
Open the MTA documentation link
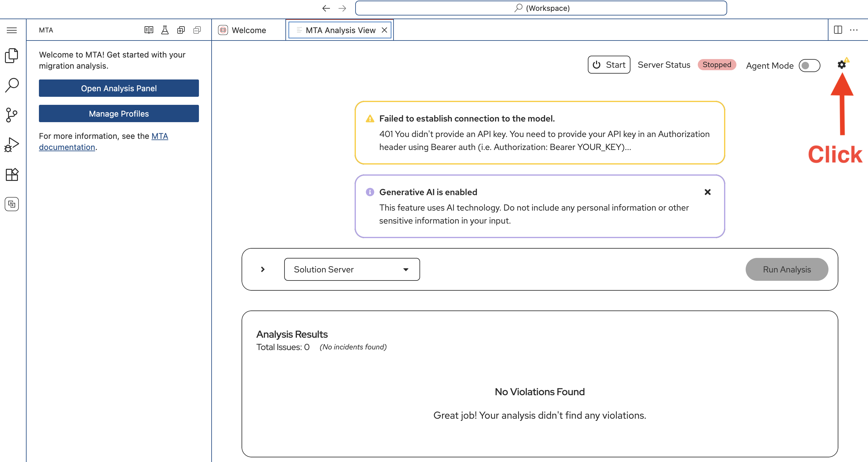click(159, 136)
